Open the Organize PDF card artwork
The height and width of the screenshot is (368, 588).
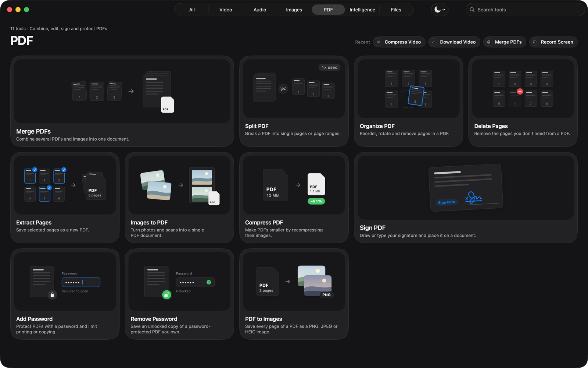point(408,89)
